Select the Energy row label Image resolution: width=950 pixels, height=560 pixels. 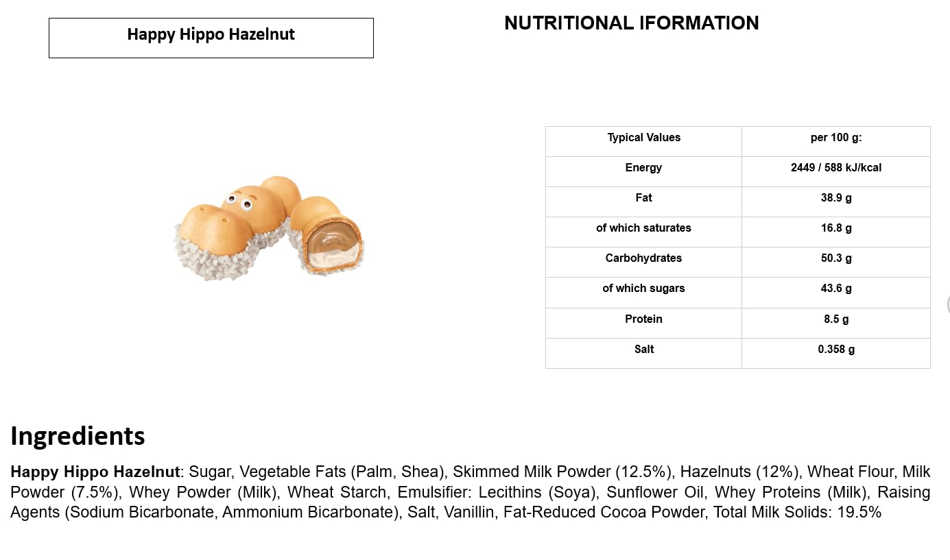click(643, 168)
